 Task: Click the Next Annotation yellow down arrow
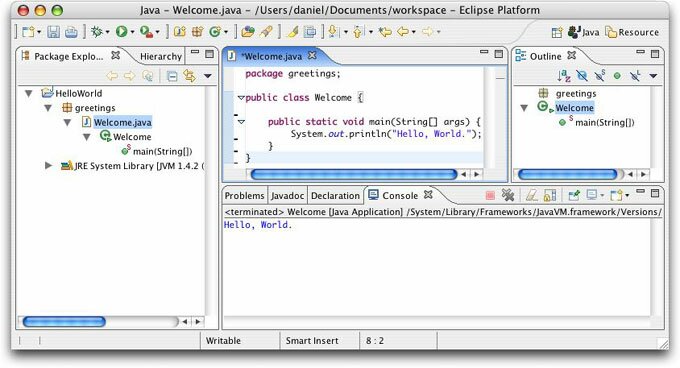pos(333,32)
